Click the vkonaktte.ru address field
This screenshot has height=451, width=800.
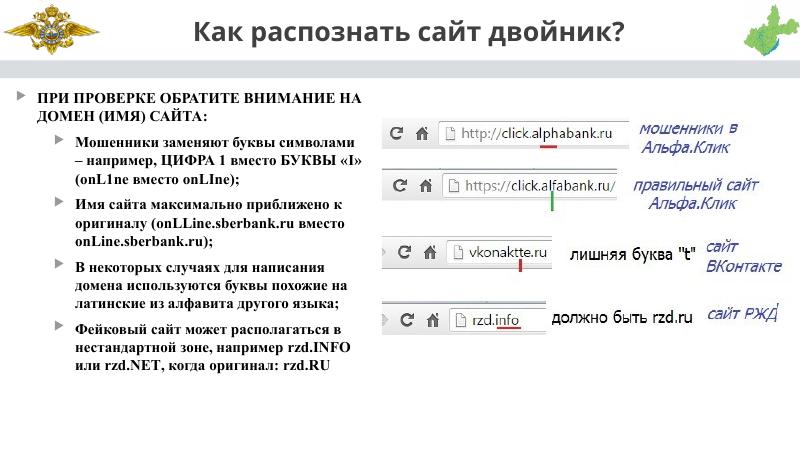pos(499,252)
